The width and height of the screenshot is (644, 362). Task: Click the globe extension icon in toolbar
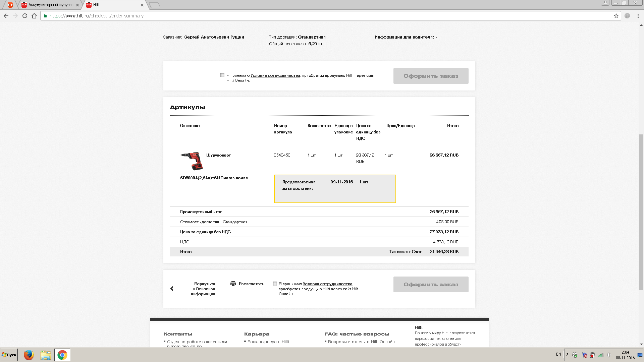coord(627,16)
